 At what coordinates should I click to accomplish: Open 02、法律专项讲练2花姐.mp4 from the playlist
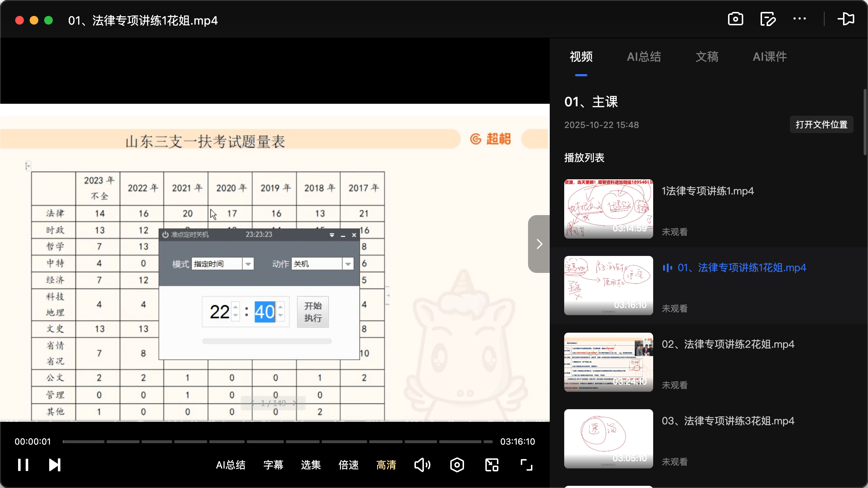[x=728, y=344]
